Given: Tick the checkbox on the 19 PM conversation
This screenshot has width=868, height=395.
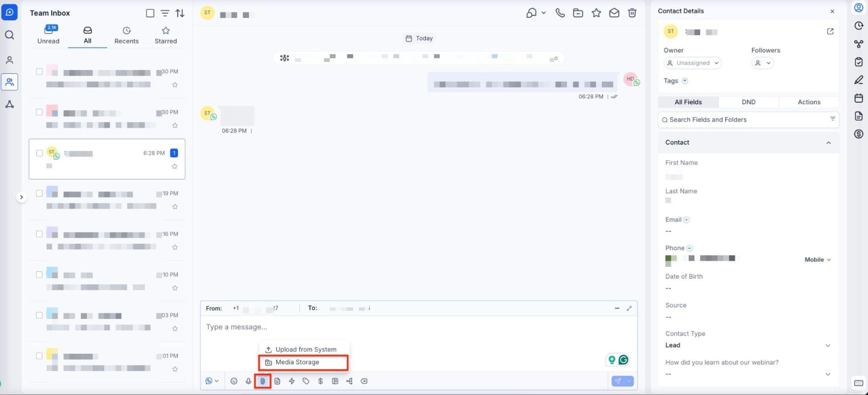Looking at the screenshot, I should pyautogui.click(x=39, y=193).
